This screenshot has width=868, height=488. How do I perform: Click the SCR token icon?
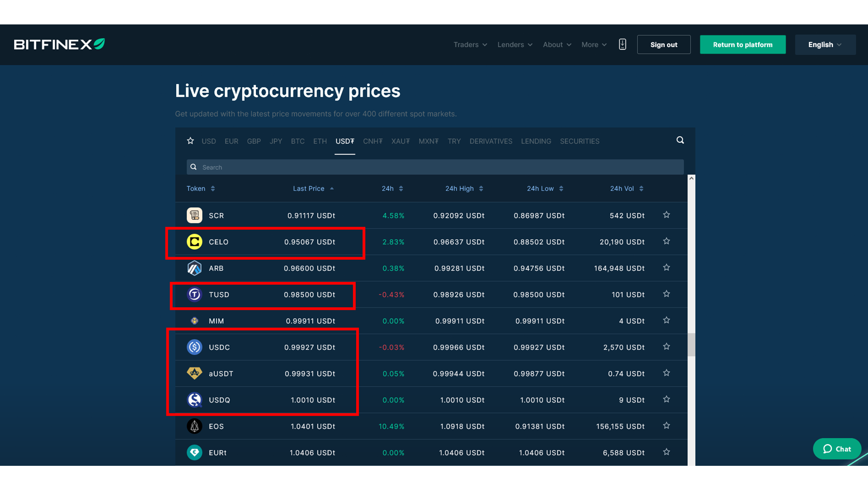tap(194, 216)
